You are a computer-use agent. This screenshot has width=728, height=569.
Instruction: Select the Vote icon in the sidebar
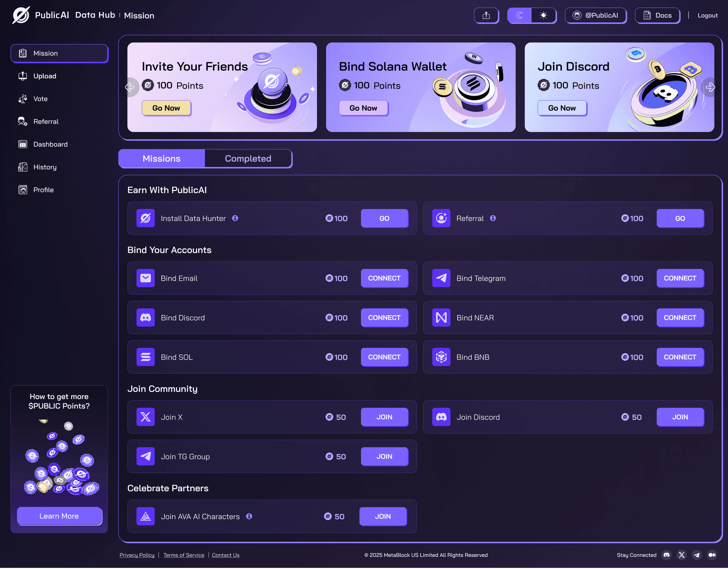tap(22, 99)
